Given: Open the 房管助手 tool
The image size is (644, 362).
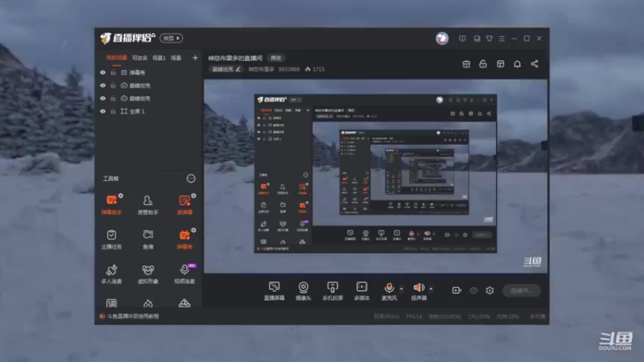Looking at the screenshot, I should [x=148, y=204].
